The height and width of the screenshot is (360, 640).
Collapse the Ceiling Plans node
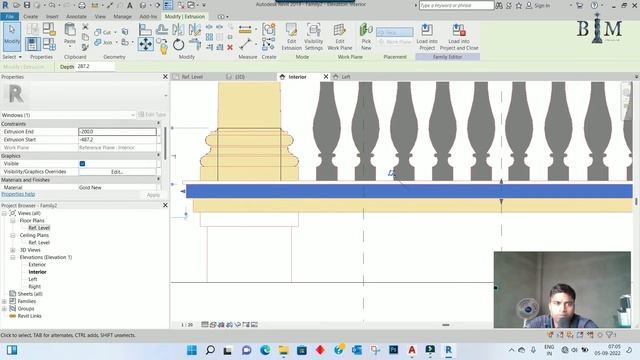pos(13,236)
